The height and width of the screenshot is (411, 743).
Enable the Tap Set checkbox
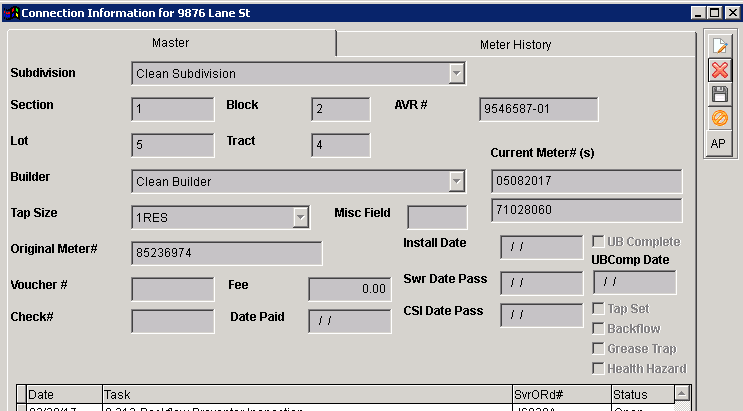pyautogui.click(x=598, y=309)
